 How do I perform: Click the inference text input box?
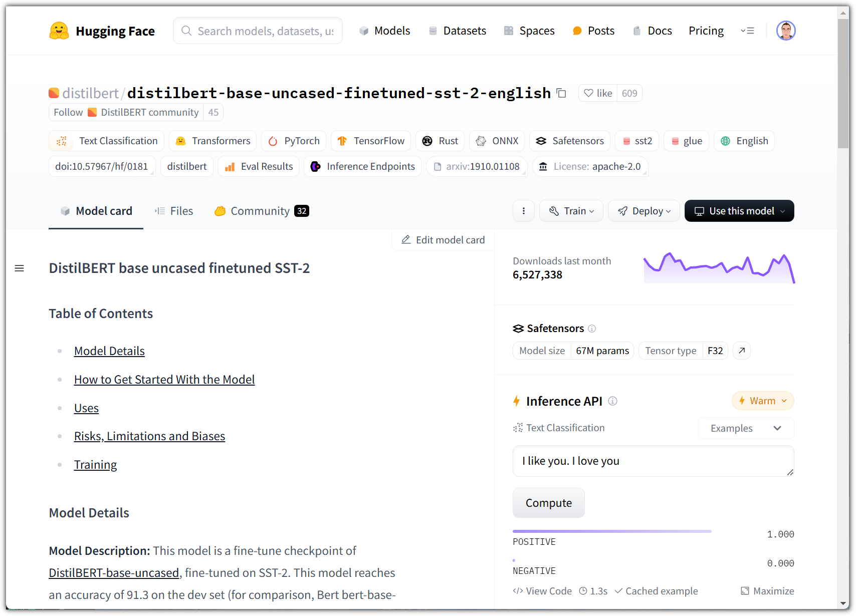pyautogui.click(x=654, y=461)
